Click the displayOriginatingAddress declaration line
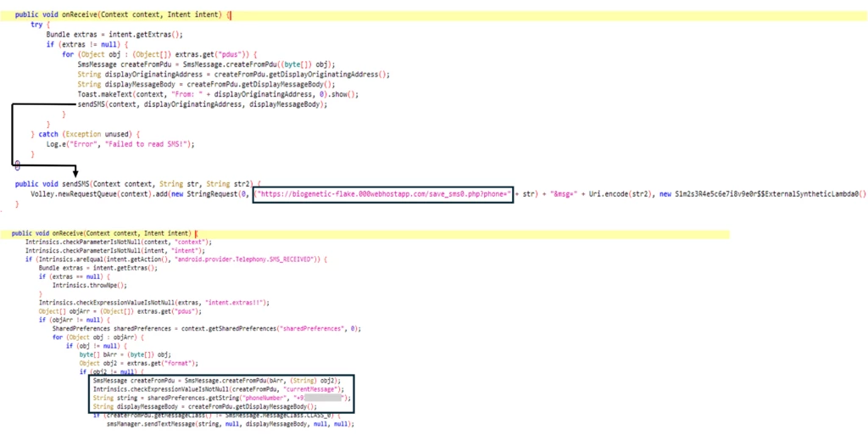This screenshot has width=868, height=435. 234,75
